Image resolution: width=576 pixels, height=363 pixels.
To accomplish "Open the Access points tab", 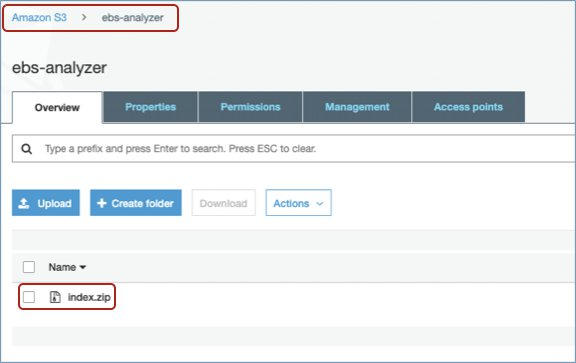I will [468, 107].
